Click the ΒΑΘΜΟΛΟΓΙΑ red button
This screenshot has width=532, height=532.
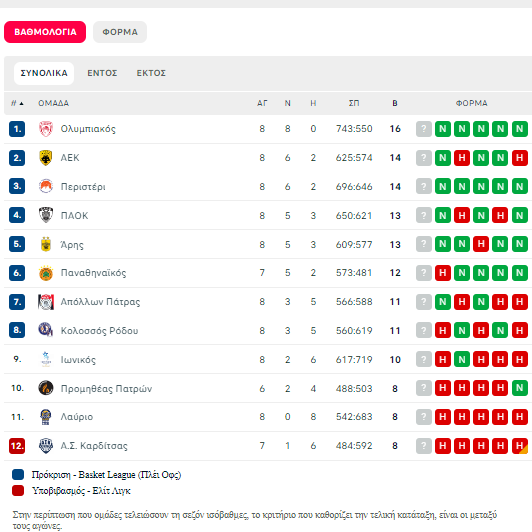[x=45, y=32]
